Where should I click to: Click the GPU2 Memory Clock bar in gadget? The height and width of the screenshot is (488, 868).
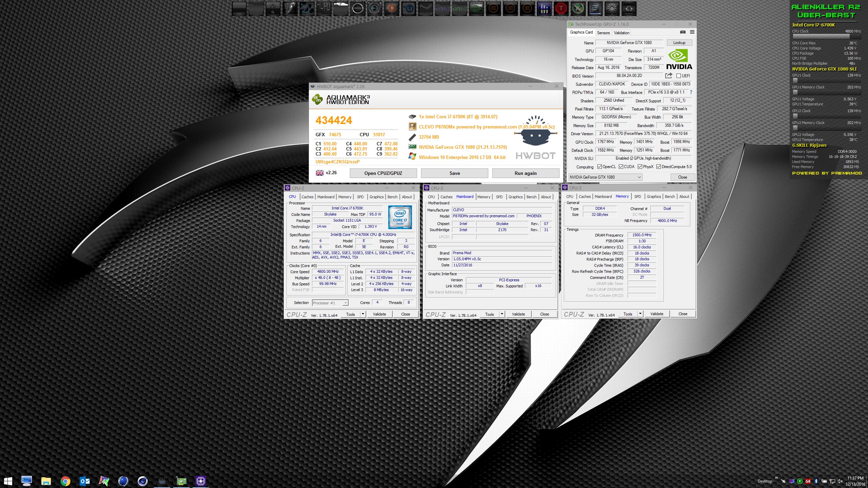tap(826, 128)
